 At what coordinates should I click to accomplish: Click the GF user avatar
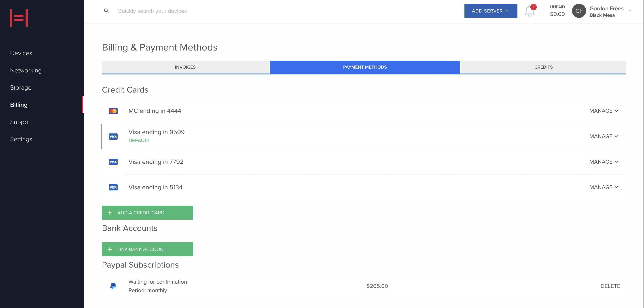pos(579,11)
